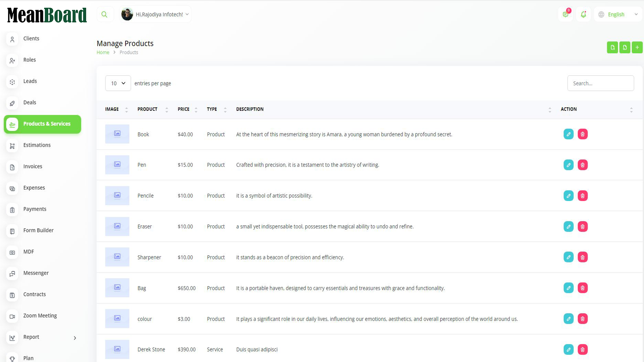Open Invoices in the sidebar
The image size is (644, 362).
pos(33,167)
